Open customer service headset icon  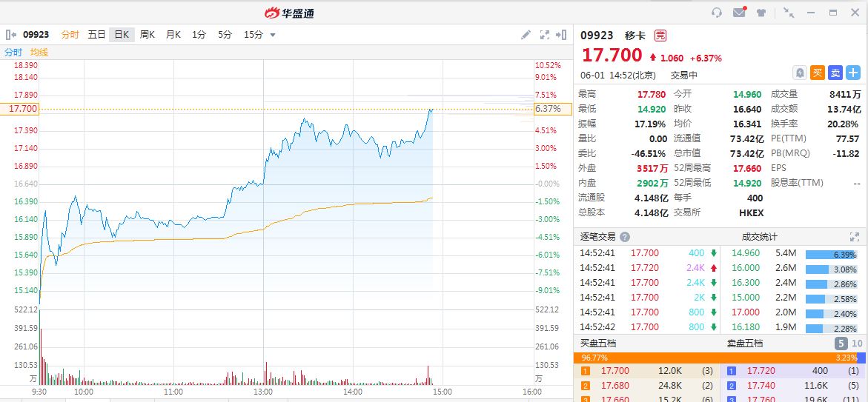pos(717,13)
